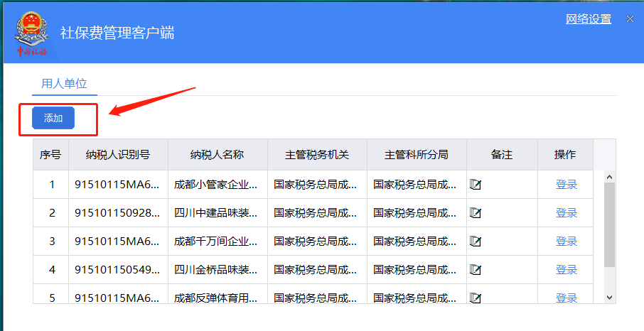
Task: Open 网络设置 network settings link
Action: [x=588, y=19]
